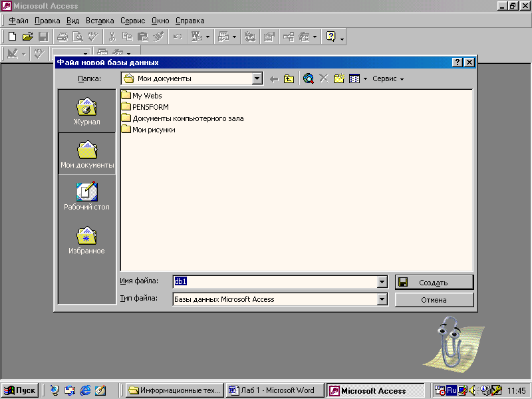Screen dimensions: 532x399
Task: Select the Мои рисунки folder
Action: pos(148,130)
